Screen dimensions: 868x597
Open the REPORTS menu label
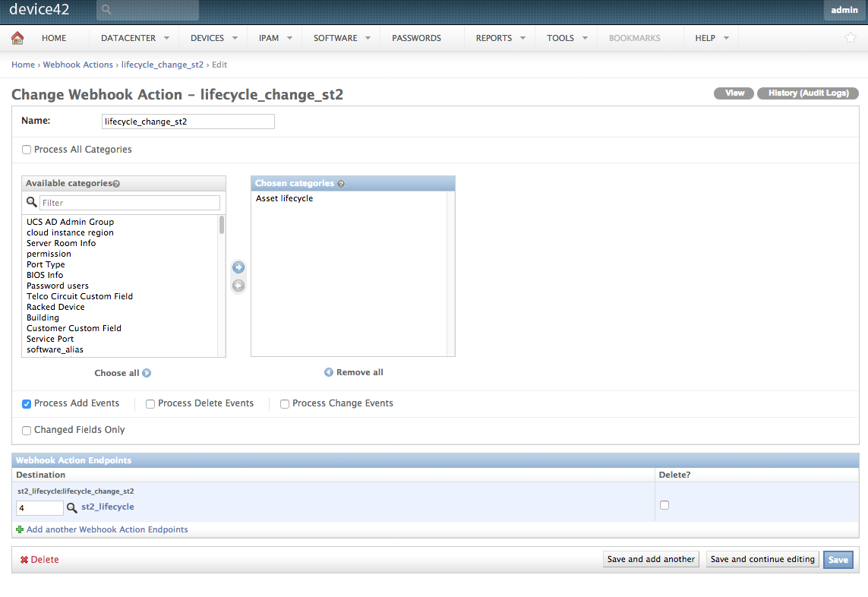click(x=494, y=38)
